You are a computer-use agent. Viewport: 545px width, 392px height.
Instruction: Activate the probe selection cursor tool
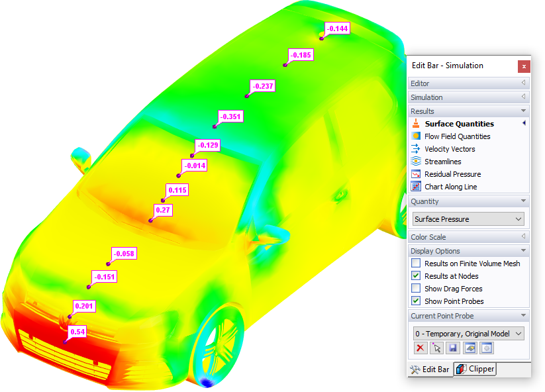click(436, 348)
